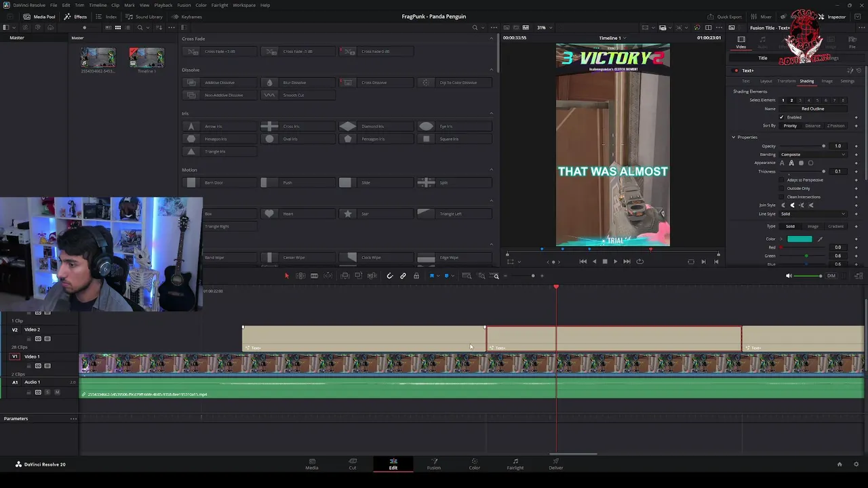Image resolution: width=868 pixels, height=488 pixels.
Task: Open the Index panel
Action: point(106,16)
